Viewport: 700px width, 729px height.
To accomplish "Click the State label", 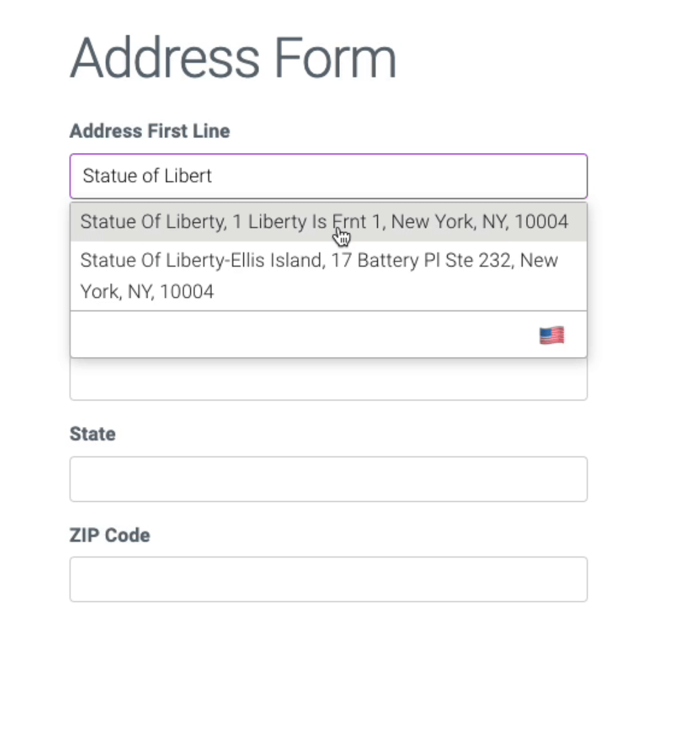I will coord(92,433).
